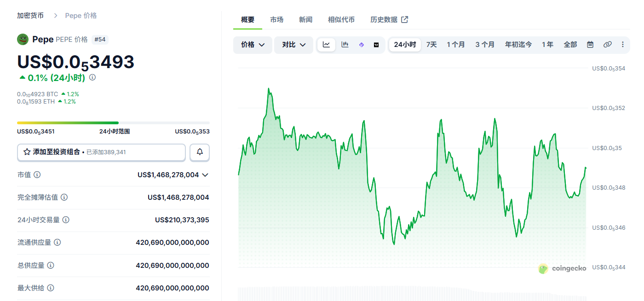Viewport: 644px width, 301px height.
Task: Select the 全部 time range
Action: [570, 45]
